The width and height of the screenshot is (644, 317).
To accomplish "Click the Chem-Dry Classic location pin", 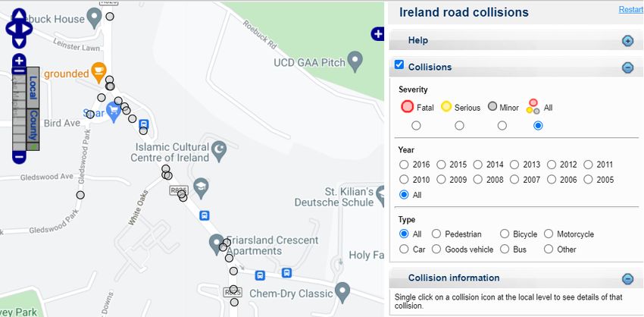I will 342,291.
